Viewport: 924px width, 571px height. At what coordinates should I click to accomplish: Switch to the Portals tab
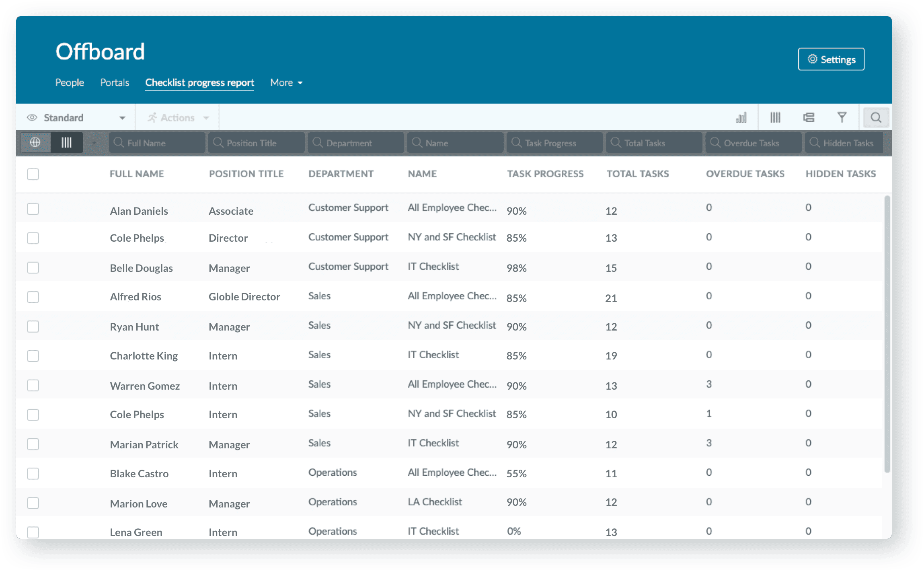(114, 82)
